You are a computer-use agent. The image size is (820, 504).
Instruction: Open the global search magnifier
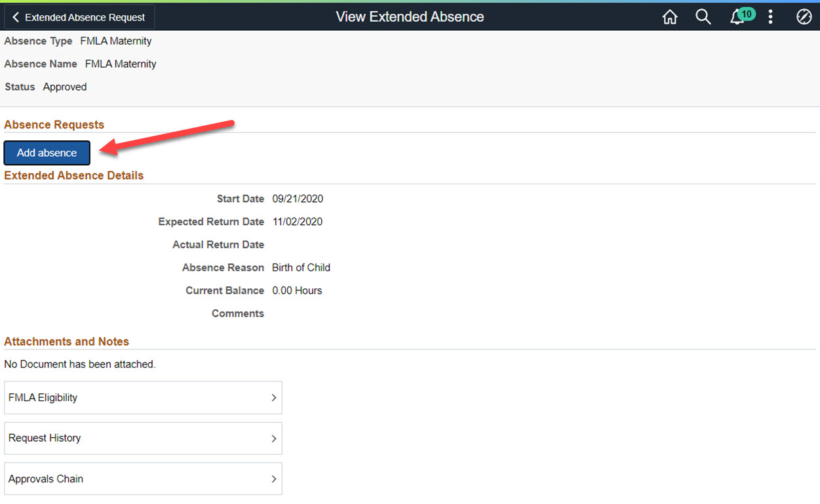[703, 17]
